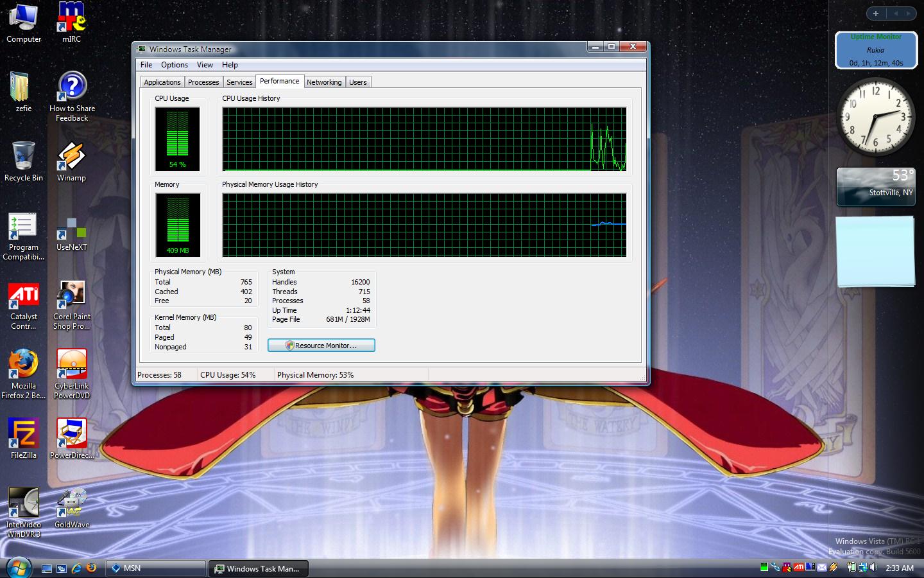
Task: Select the Winamp desktop icon
Action: click(71, 158)
